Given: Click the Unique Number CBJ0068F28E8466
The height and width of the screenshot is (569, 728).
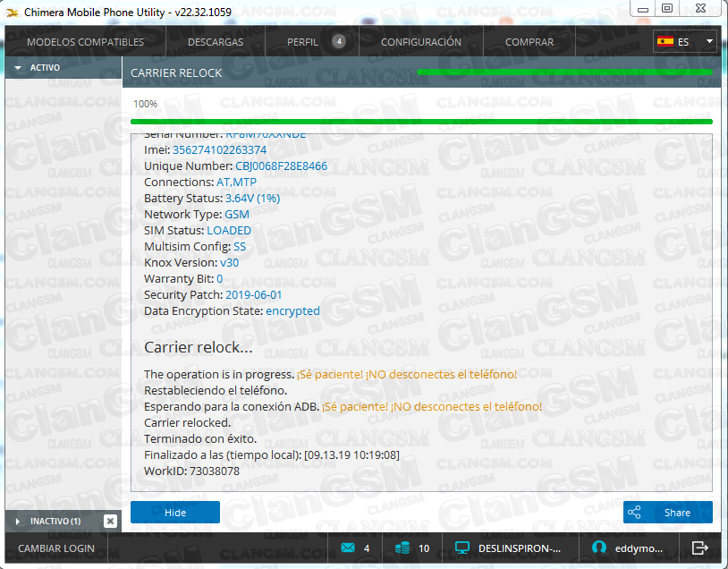Looking at the screenshot, I should click(x=282, y=166).
